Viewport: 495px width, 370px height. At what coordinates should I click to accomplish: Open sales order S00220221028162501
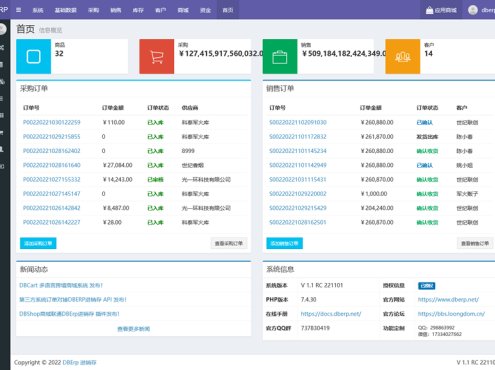point(298,222)
